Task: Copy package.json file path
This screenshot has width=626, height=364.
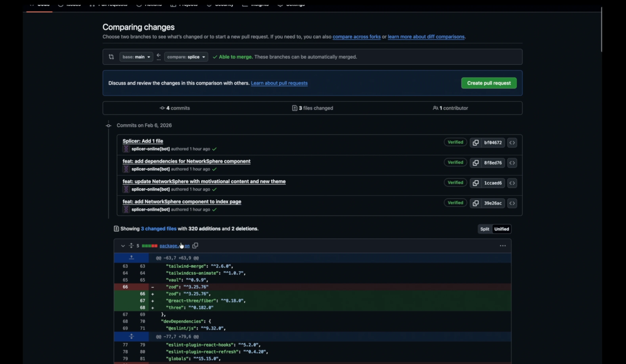Action: (195, 246)
